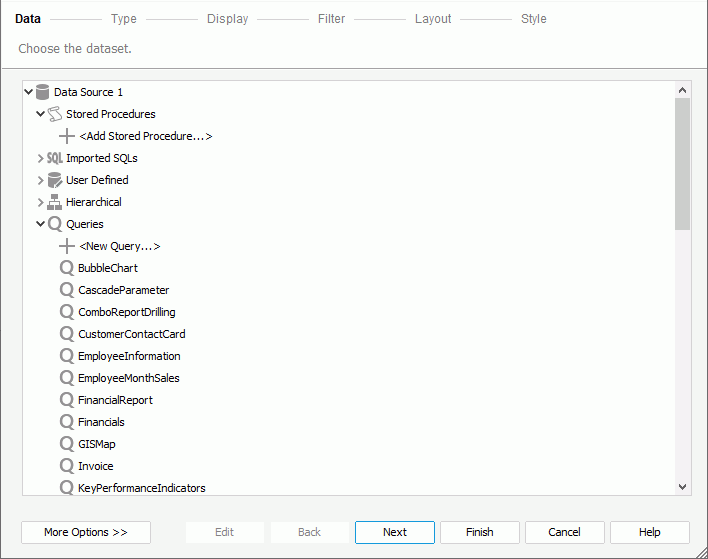
Task: Select the Imported SQLs label
Action: pos(102,158)
